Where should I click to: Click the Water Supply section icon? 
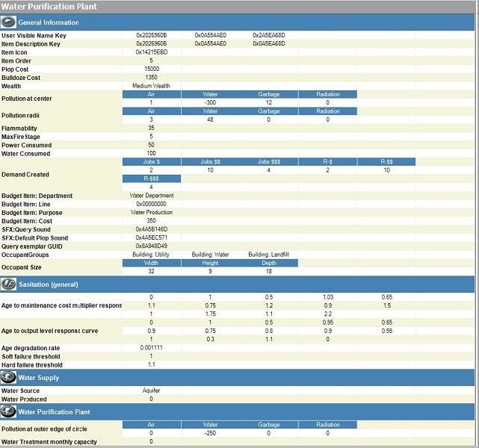8,378
